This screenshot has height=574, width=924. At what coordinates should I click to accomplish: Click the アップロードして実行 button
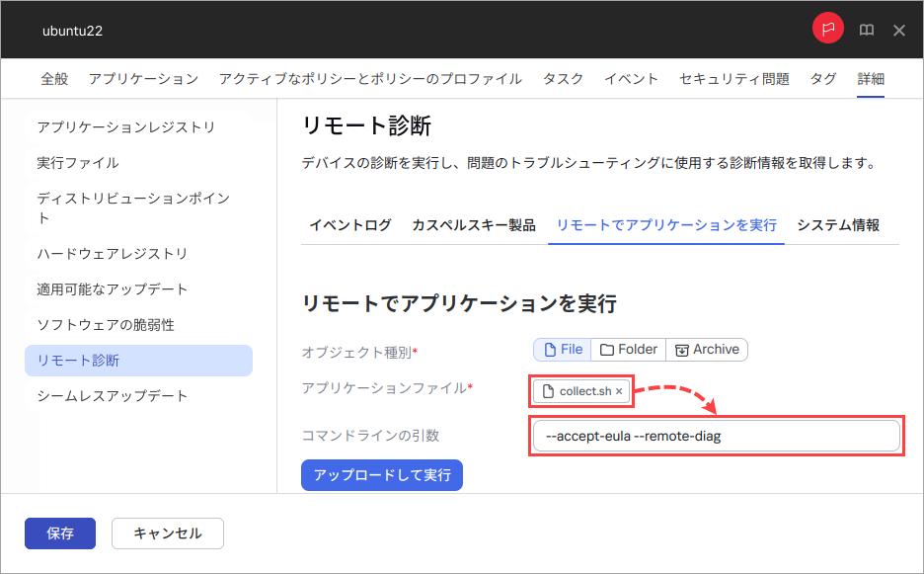[382, 475]
